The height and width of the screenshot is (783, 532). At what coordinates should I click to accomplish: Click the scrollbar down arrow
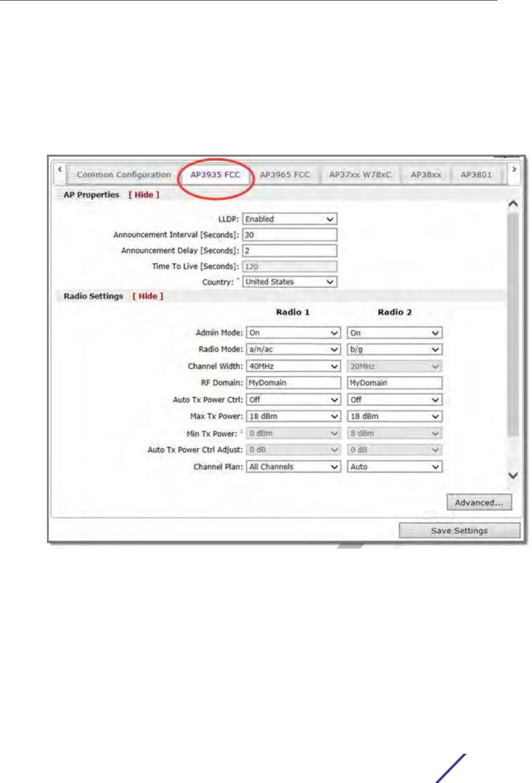coord(513,475)
